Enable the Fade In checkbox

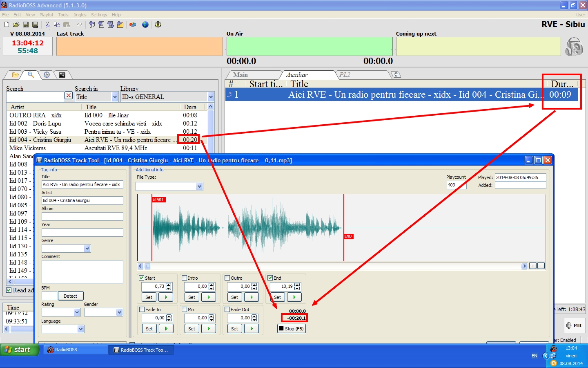click(x=142, y=310)
